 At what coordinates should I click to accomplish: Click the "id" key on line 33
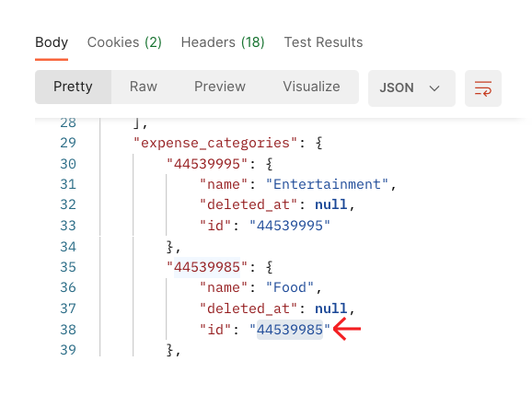[x=215, y=226]
